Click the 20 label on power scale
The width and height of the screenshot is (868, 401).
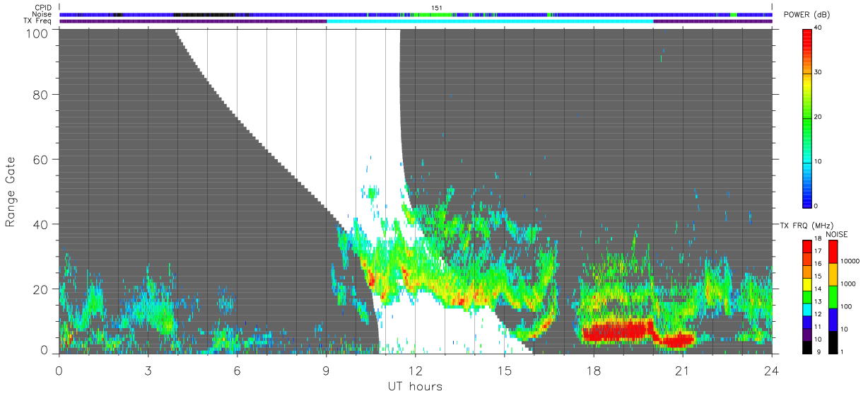[x=818, y=117]
